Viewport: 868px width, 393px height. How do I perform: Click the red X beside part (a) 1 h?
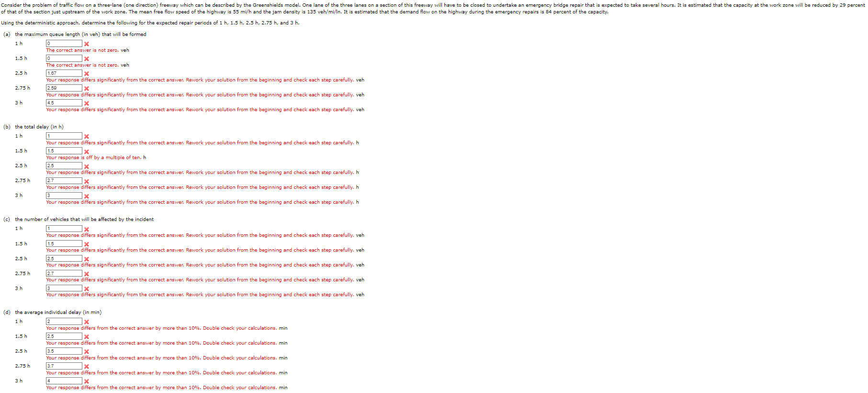click(x=87, y=44)
